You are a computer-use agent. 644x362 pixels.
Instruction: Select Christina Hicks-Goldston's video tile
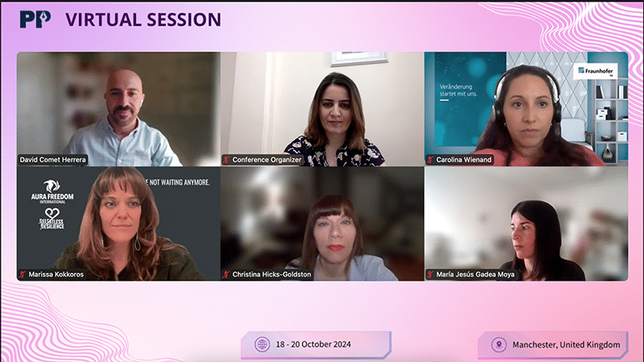point(323,224)
